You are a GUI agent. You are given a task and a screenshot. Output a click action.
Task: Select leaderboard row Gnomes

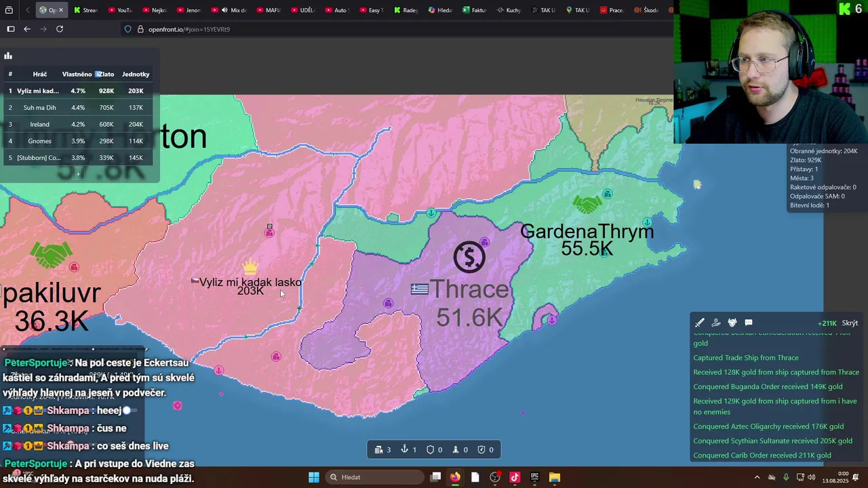[78, 141]
